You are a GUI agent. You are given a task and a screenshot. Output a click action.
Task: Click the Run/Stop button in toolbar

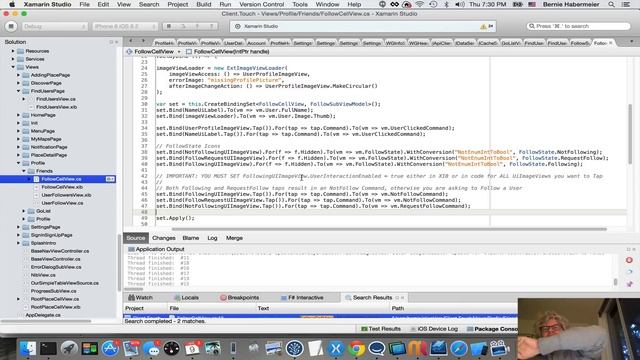point(11,26)
